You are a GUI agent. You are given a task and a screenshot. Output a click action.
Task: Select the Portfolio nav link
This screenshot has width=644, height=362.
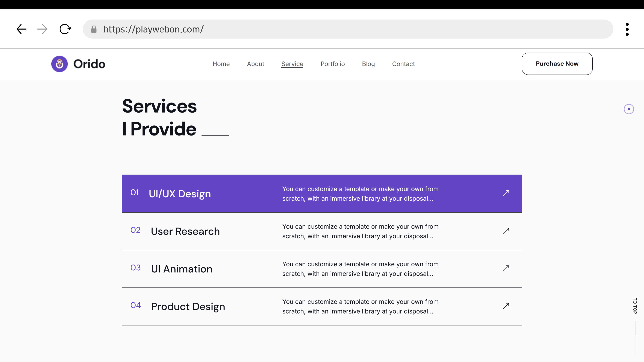332,64
